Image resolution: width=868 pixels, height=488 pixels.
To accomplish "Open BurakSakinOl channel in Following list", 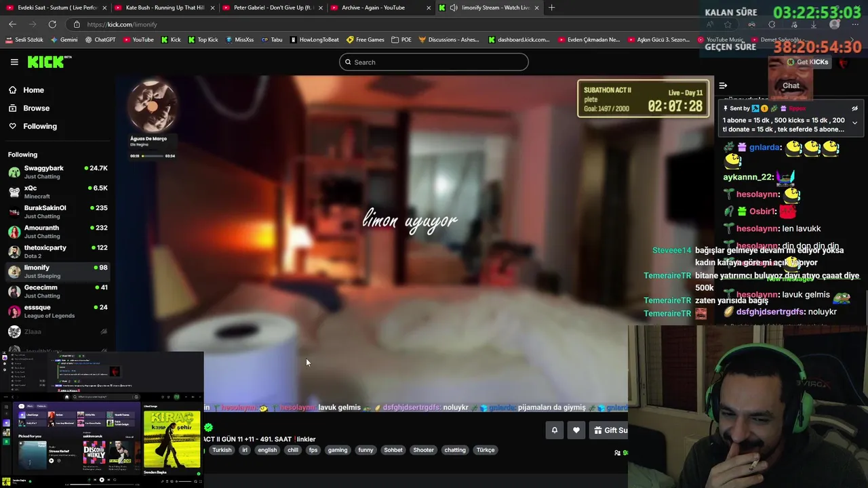I will coord(58,211).
